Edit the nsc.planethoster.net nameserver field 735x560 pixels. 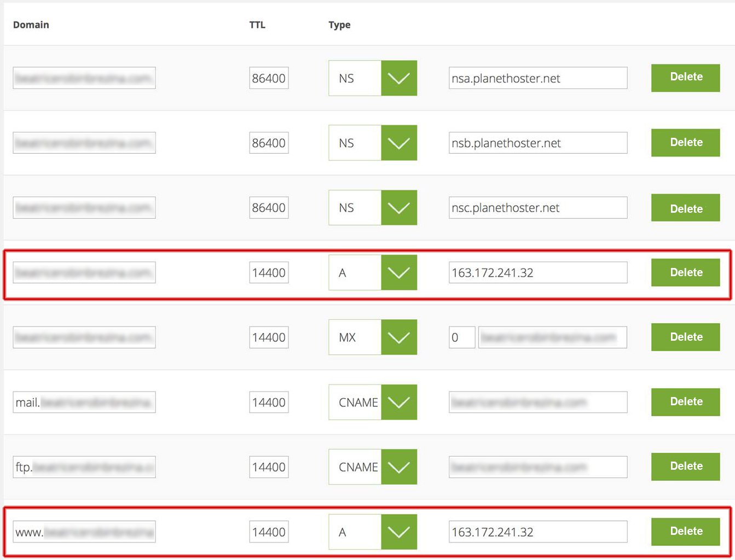pos(537,208)
